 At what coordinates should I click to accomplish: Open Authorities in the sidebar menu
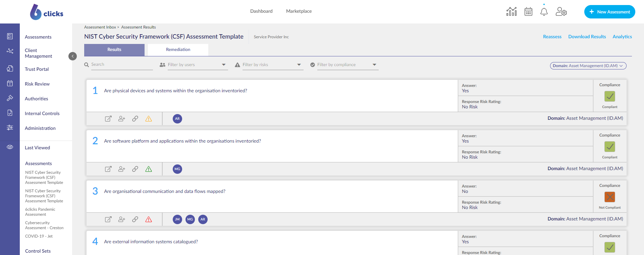pos(37,99)
